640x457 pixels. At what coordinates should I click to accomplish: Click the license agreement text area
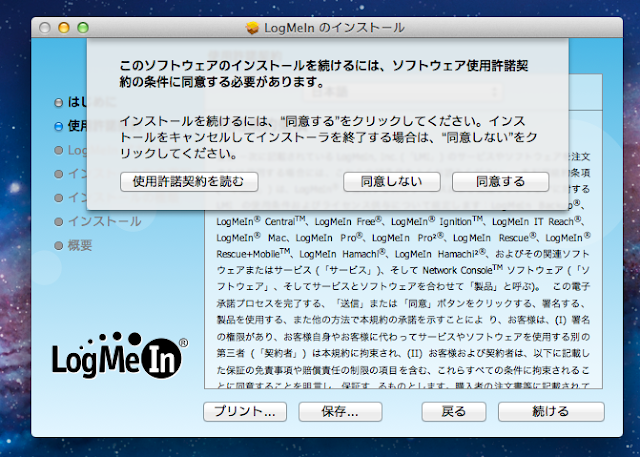pos(403,298)
